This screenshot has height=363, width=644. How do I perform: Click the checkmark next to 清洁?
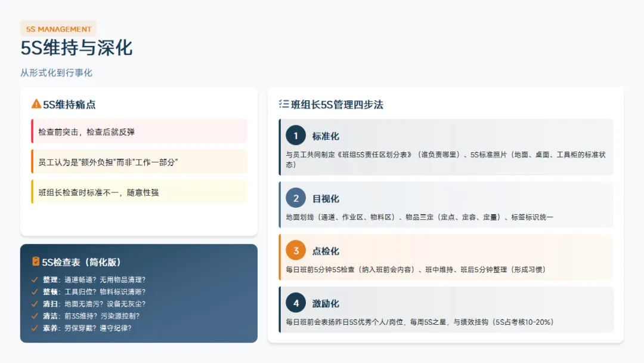pyautogui.click(x=35, y=316)
